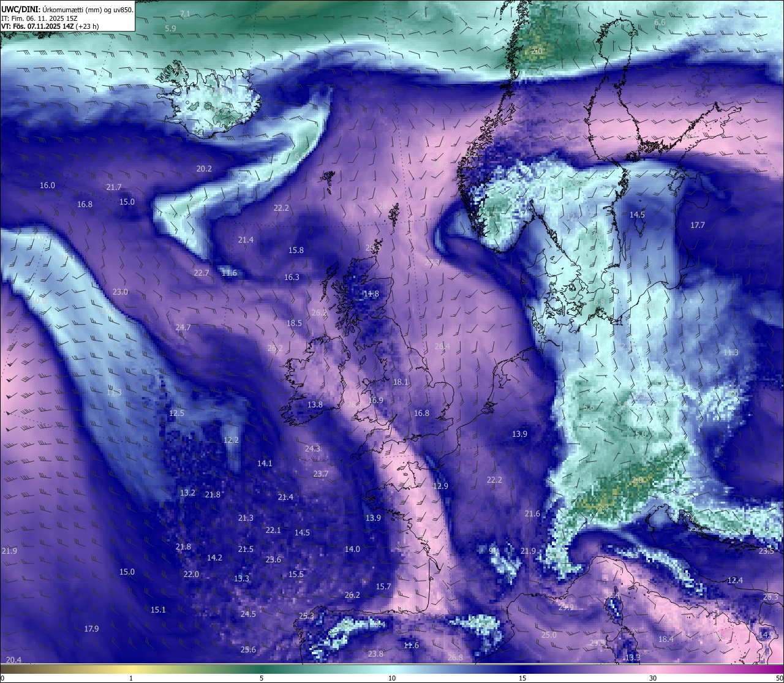Click the value '16.9' over Wales
The height and width of the screenshot is (683, 784).
[x=375, y=400]
